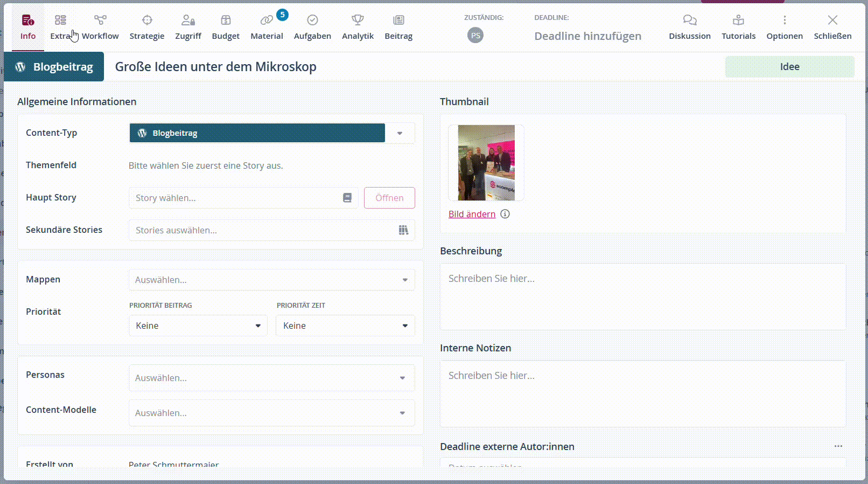Click the blog post thumbnail image

(x=486, y=163)
